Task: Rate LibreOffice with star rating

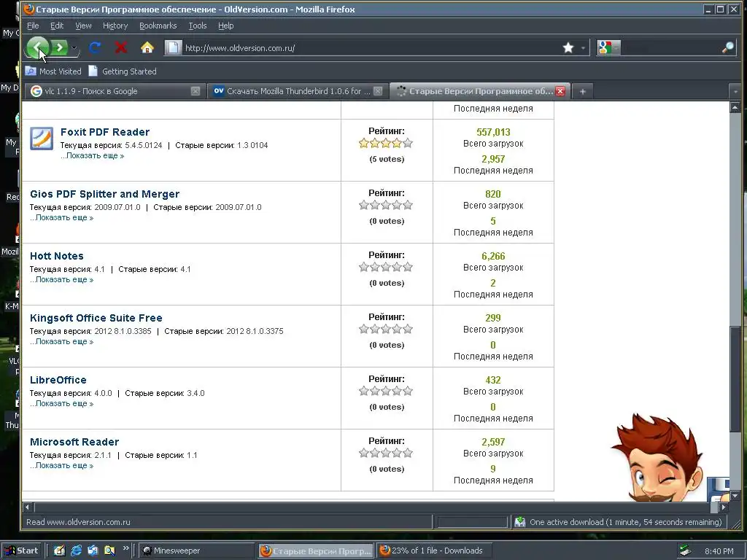Action: tap(386, 391)
